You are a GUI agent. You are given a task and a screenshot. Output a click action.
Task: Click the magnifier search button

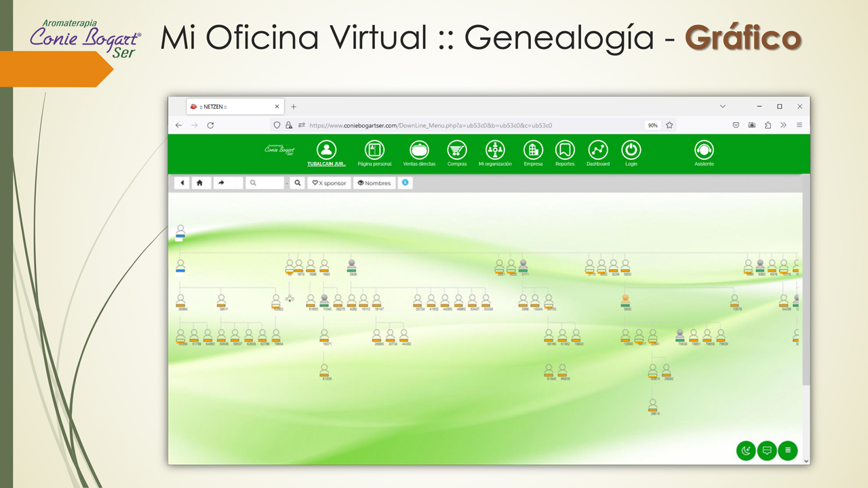[x=297, y=183]
